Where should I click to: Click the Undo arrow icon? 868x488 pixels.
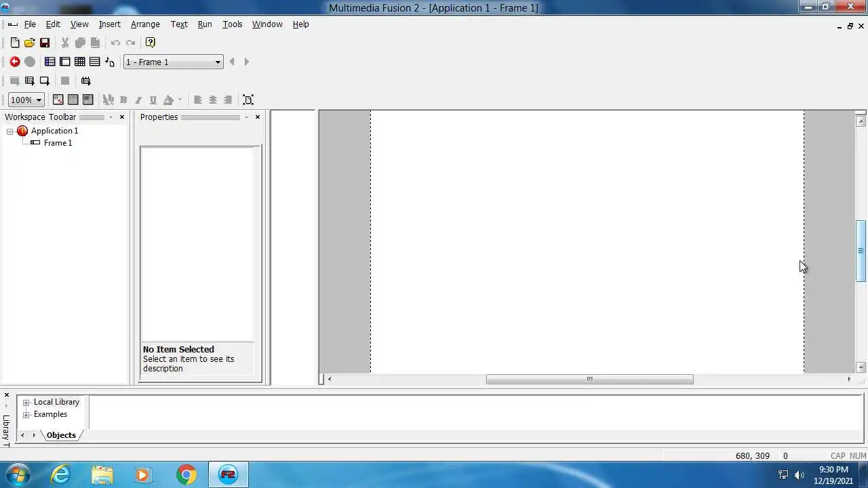(x=115, y=43)
